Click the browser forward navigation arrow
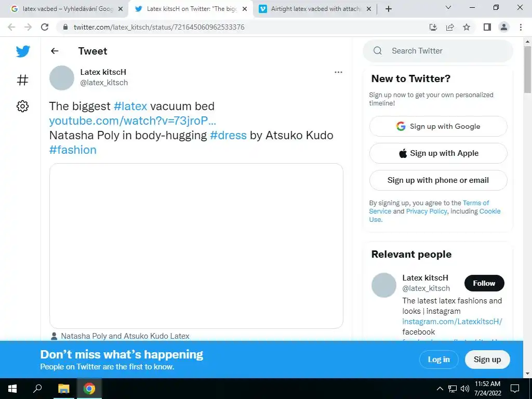This screenshot has width=532, height=399. tap(28, 27)
